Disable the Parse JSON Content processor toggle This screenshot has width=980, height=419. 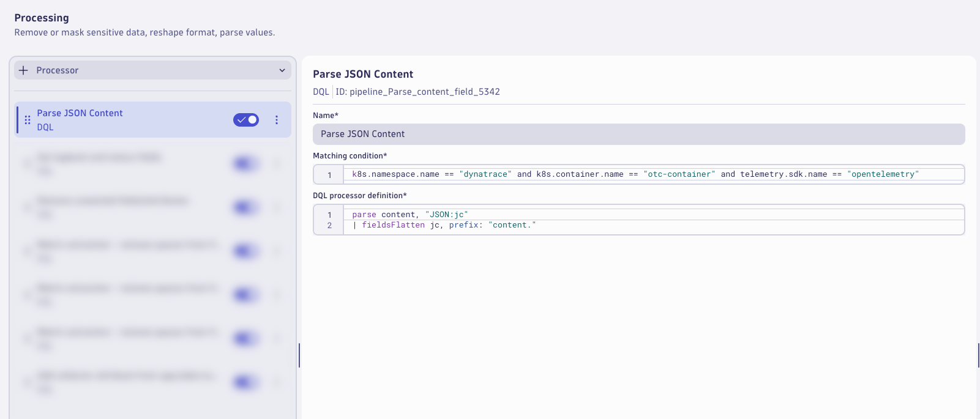point(246,120)
